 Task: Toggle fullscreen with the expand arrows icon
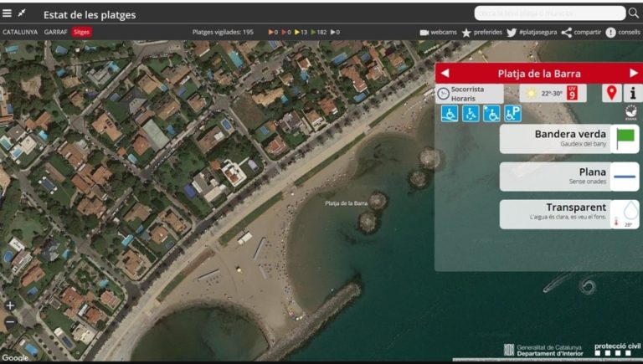[23, 13]
